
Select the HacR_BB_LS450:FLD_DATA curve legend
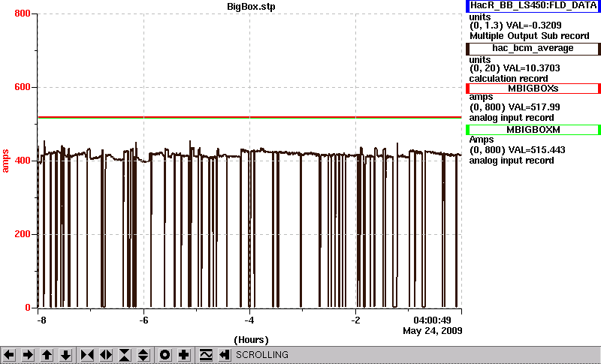coord(533,6)
